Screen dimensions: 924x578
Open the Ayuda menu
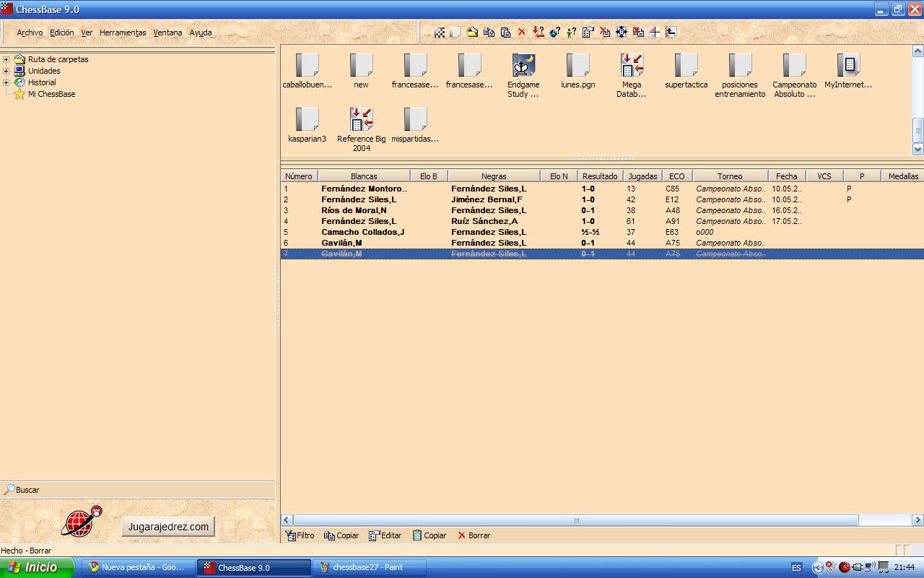pyautogui.click(x=201, y=33)
